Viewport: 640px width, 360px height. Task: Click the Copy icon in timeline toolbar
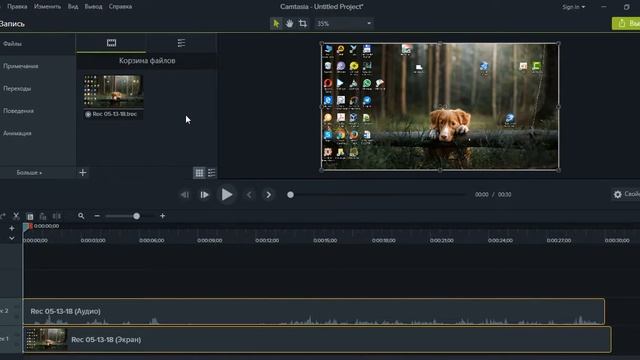30,216
